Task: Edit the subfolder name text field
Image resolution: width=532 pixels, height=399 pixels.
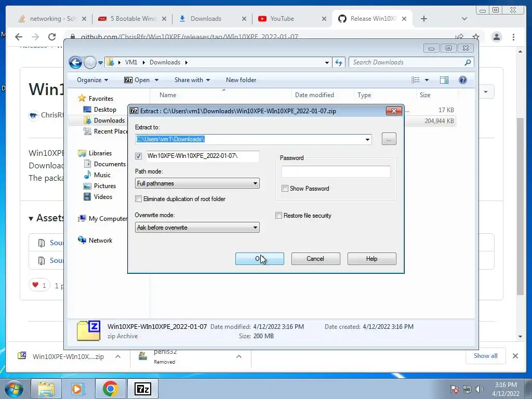Action: pyautogui.click(x=203, y=156)
